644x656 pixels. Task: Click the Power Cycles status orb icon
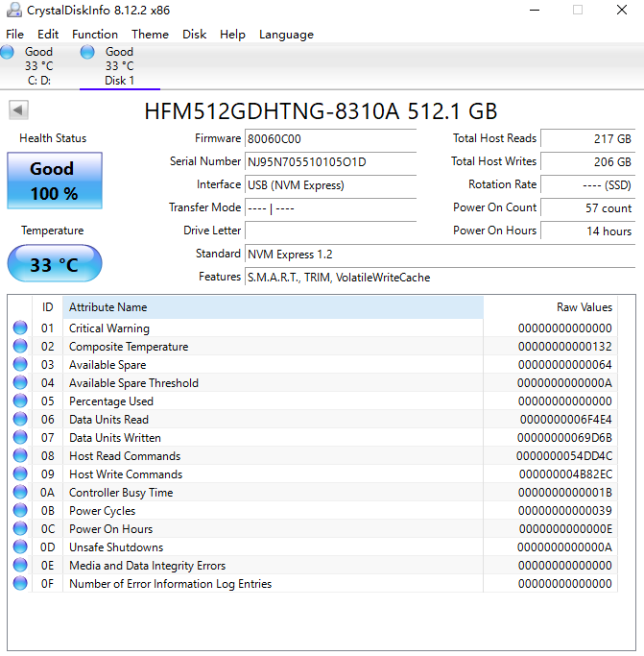(x=20, y=511)
